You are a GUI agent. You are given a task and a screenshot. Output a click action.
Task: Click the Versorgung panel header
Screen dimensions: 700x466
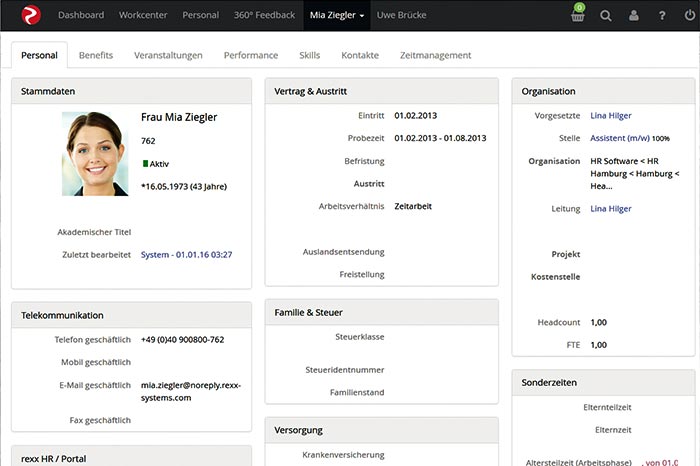382,430
